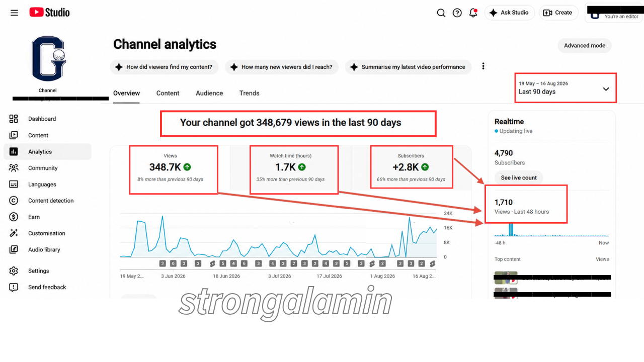
Task: Click the Updating live status text
Action: pyautogui.click(x=516, y=131)
